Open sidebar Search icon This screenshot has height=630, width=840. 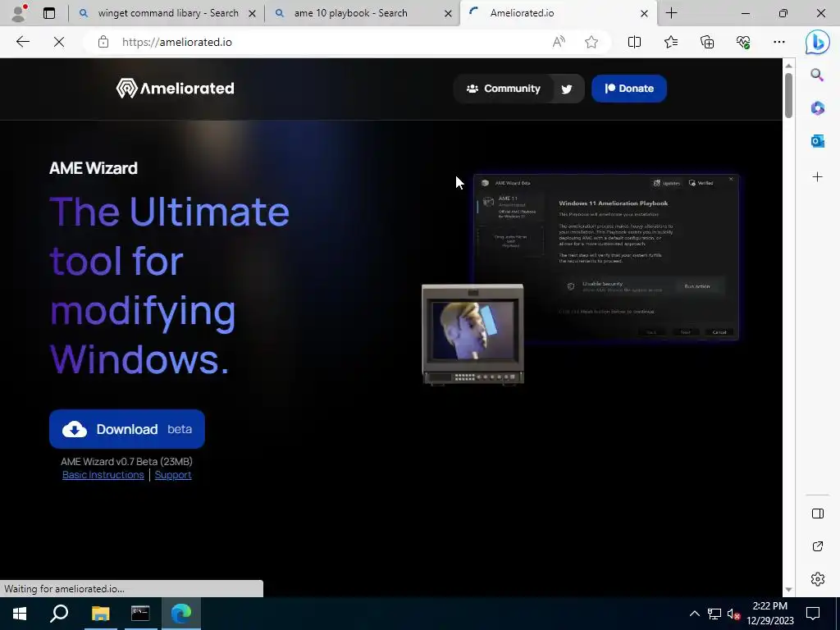pyautogui.click(x=817, y=75)
